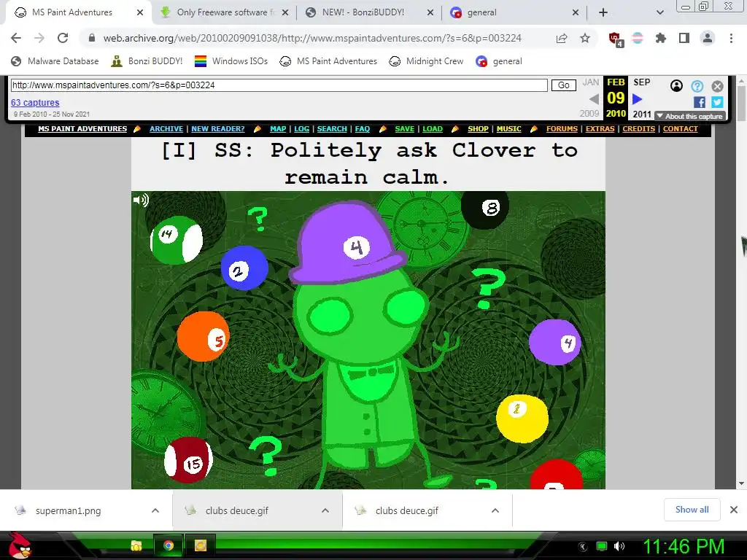This screenshot has width=747, height=560.
Task: Share this page via the share icon
Action: point(562,38)
